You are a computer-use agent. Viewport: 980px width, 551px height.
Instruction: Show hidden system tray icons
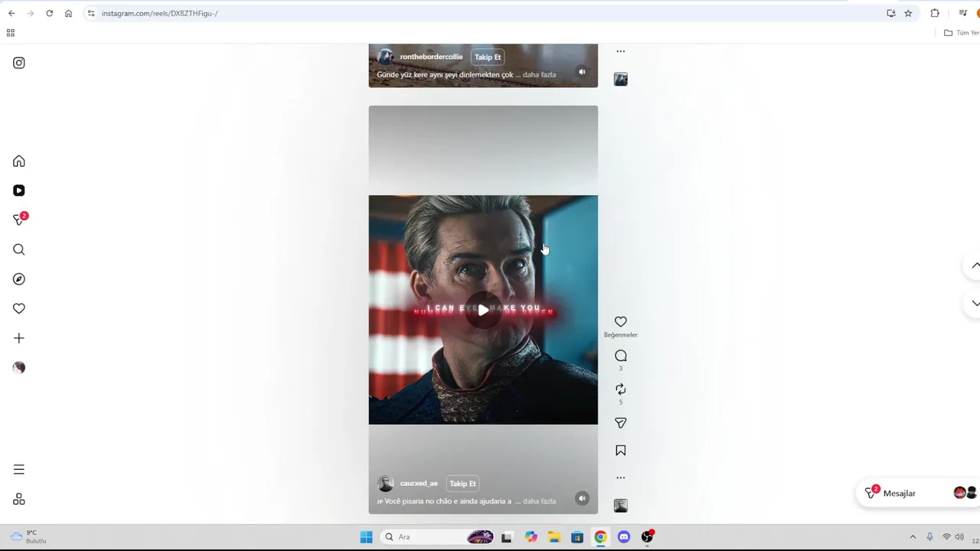point(913,537)
